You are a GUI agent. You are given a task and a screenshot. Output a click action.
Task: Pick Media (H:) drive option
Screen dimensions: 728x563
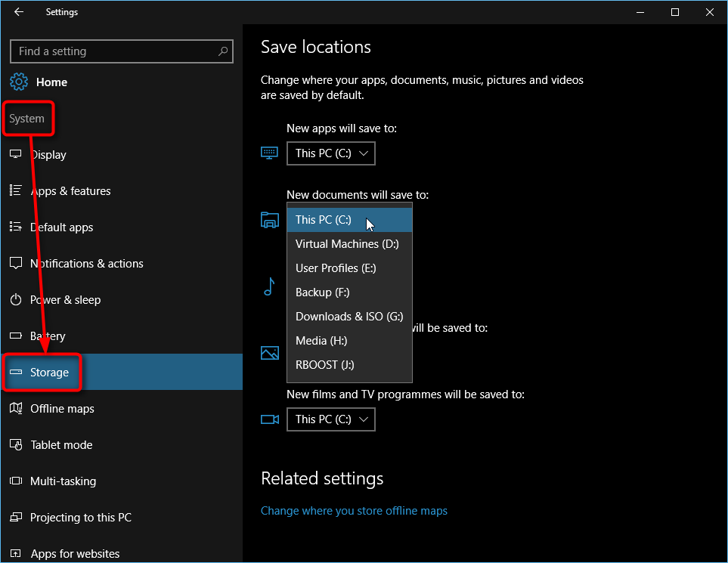pos(349,340)
